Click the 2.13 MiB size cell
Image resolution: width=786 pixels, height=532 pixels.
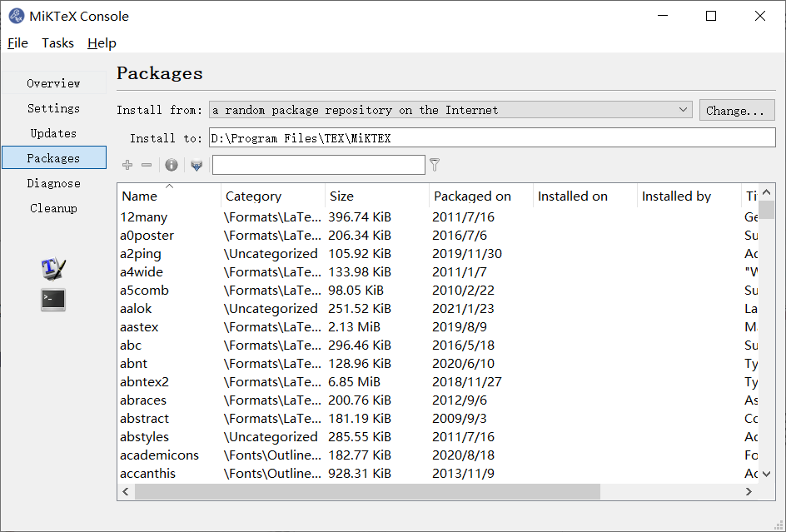pyautogui.click(x=354, y=327)
